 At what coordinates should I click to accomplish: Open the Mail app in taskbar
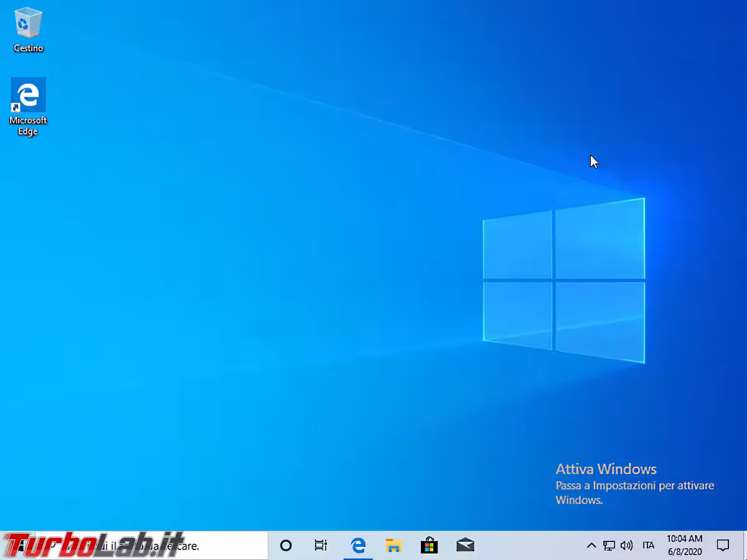coord(465,546)
